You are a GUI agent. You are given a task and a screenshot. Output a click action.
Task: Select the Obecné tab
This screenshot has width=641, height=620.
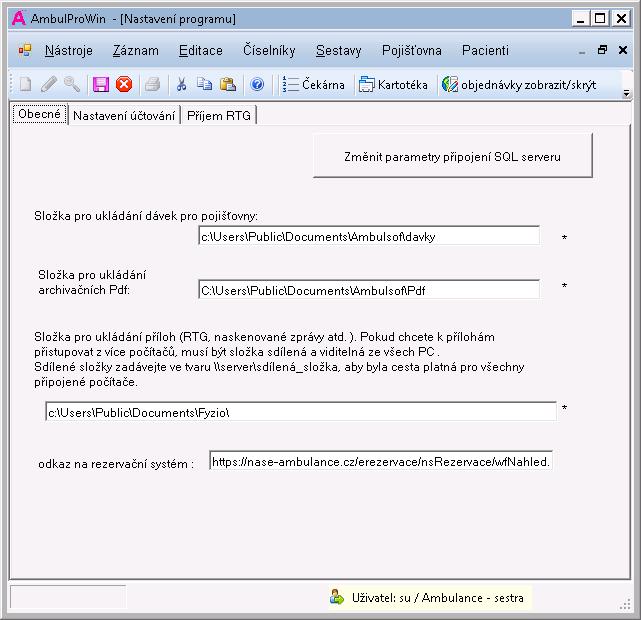pyautogui.click(x=39, y=114)
